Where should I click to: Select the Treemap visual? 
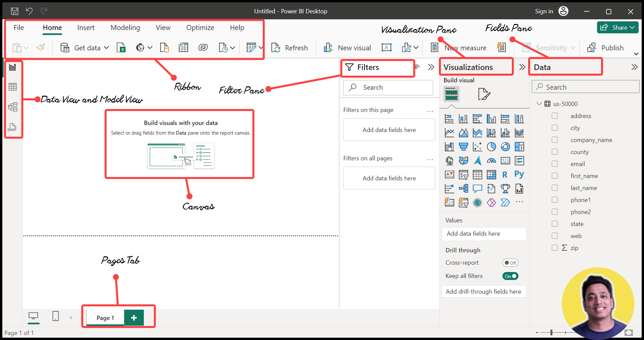(x=519, y=147)
